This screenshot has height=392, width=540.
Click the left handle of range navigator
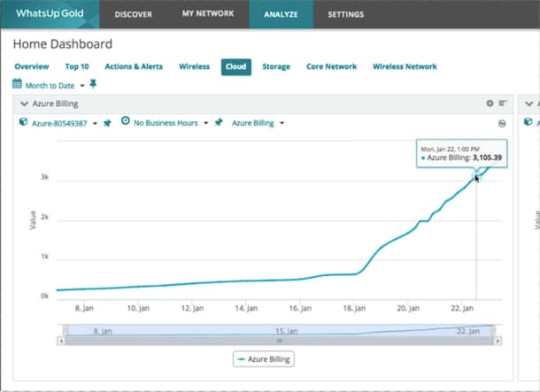pyautogui.click(x=66, y=330)
